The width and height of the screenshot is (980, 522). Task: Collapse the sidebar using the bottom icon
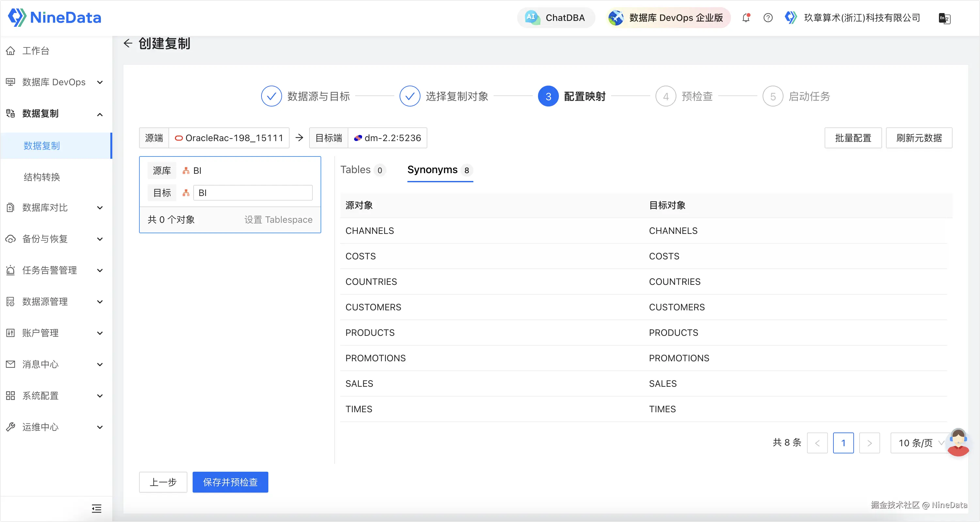pos(97,508)
